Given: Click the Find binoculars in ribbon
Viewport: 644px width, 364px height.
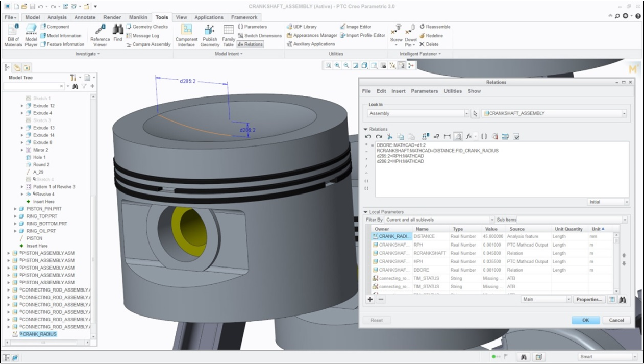Looking at the screenshot, I should click(x=118, y=33).
